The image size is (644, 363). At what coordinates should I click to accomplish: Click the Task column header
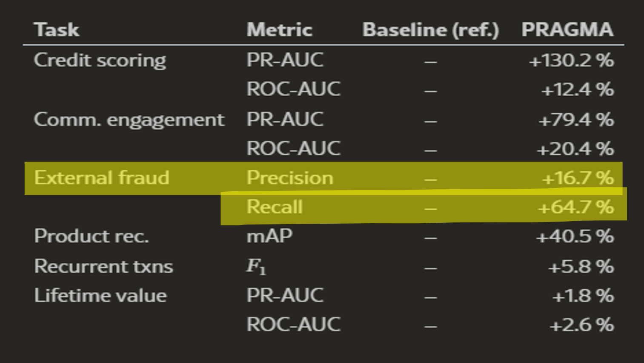tap(57, 30)
